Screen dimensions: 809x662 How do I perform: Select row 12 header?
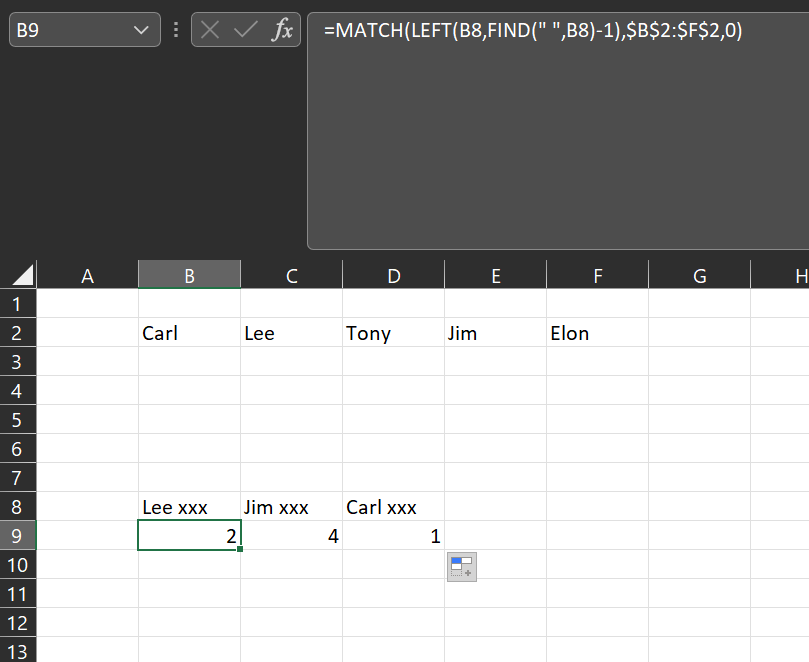coord(18,623)
